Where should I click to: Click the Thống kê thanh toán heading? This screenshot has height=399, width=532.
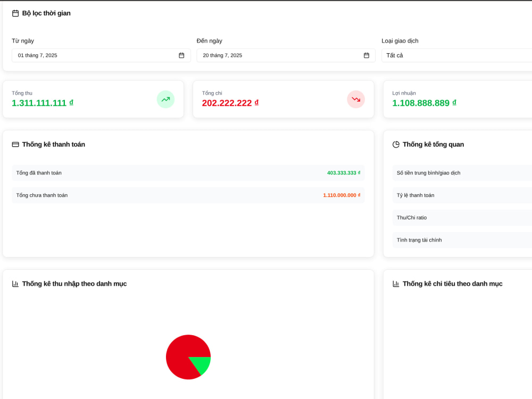click(x=54, y=145)
